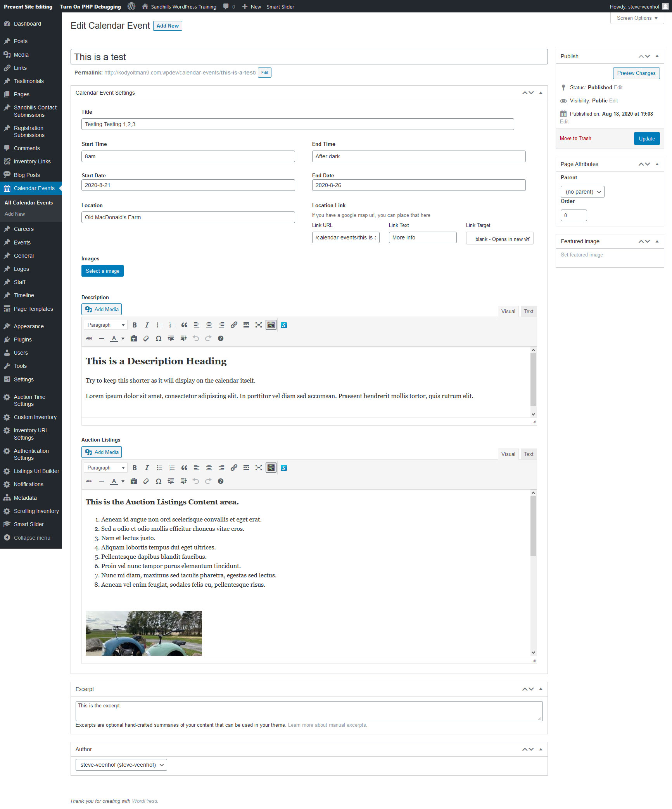672x809 pixels.
Task: Click Add Media above Description editor
Action: [102, 309]
